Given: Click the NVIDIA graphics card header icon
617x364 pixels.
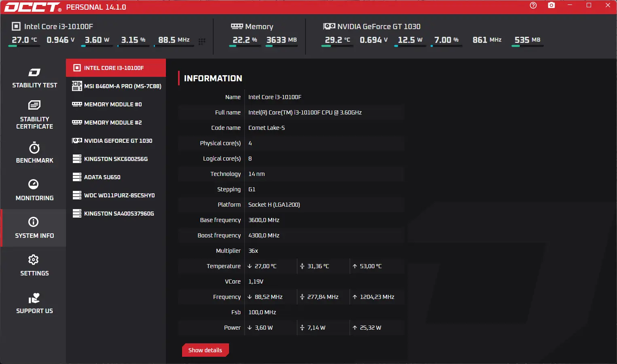Looking at the screenshot, I should (329, 26).
